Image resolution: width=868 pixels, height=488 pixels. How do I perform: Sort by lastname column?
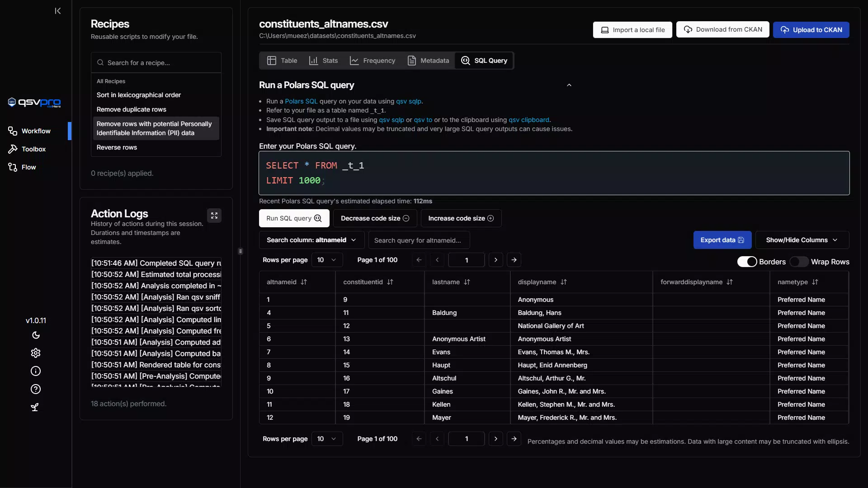pos(467,282)
